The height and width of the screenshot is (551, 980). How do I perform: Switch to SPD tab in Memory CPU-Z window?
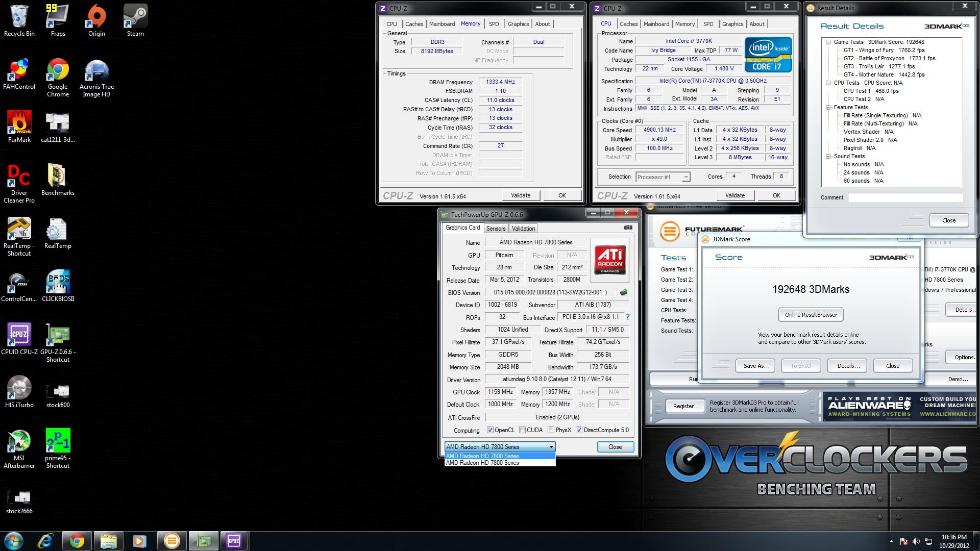(494, 24)
